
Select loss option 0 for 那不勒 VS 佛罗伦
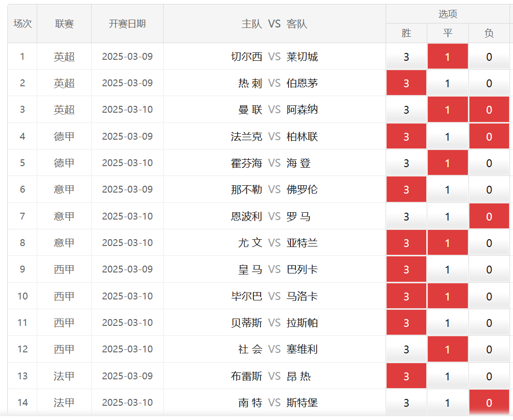click(x=489, y=189)
